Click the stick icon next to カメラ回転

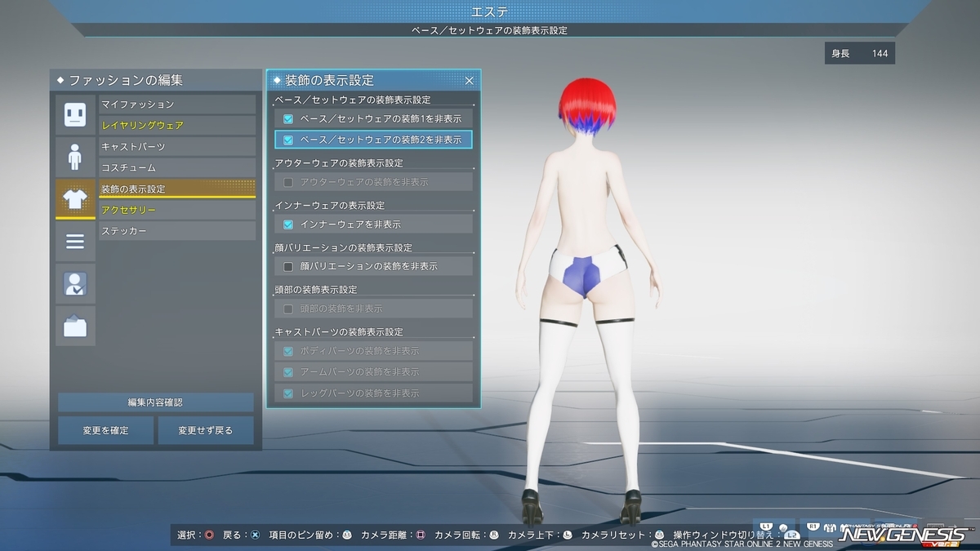[x=494, y=535]
